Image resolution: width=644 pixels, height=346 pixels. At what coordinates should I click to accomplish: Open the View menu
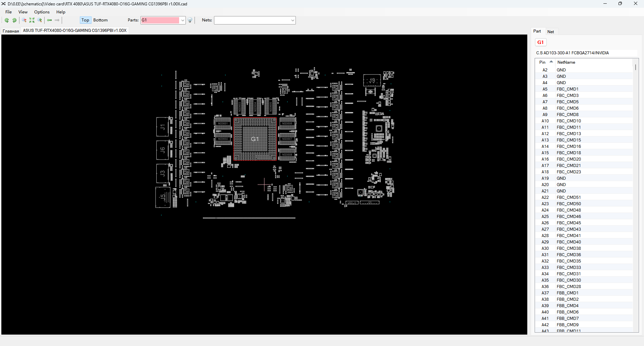point(23,12)
